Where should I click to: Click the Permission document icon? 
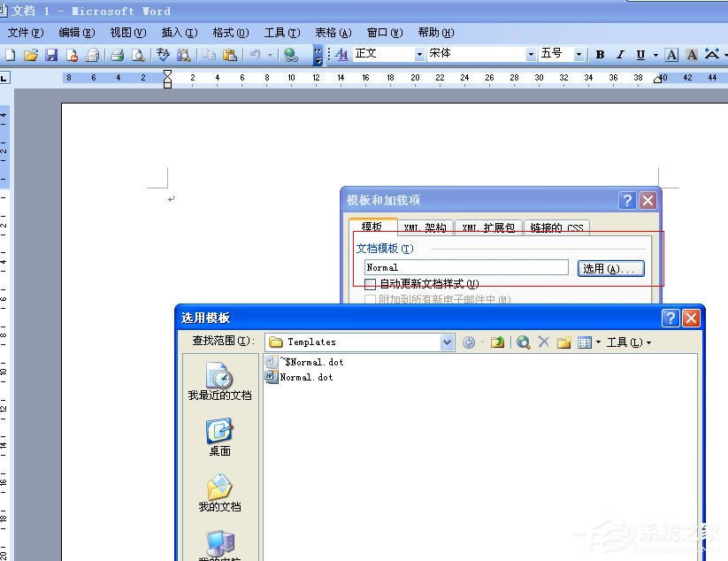[72, 55]
